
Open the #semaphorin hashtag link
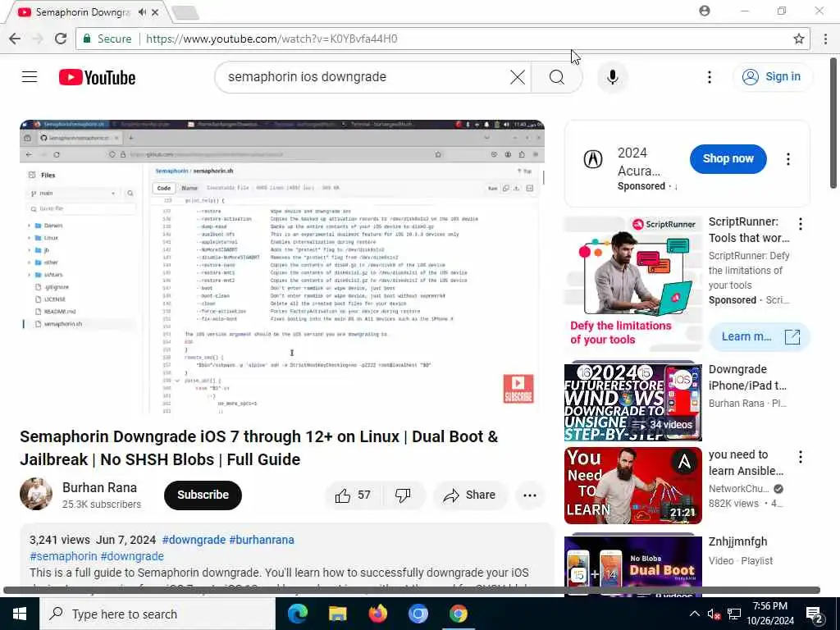(63, 557)
